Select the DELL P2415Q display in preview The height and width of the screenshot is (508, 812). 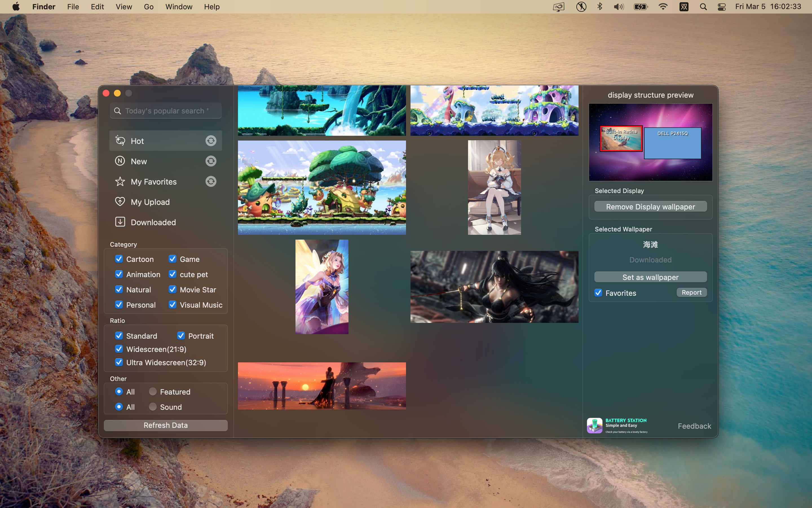(672, 143)
